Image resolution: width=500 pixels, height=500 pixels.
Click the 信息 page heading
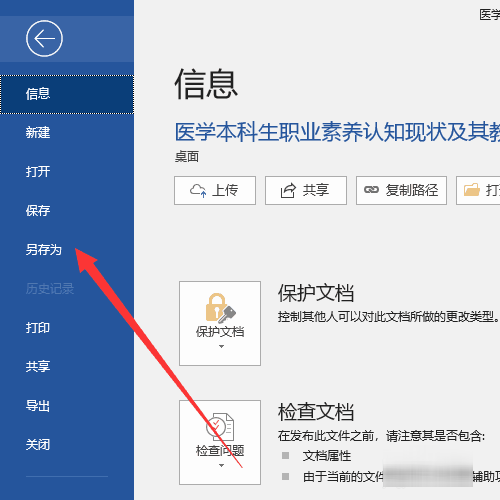coord(206,84)
